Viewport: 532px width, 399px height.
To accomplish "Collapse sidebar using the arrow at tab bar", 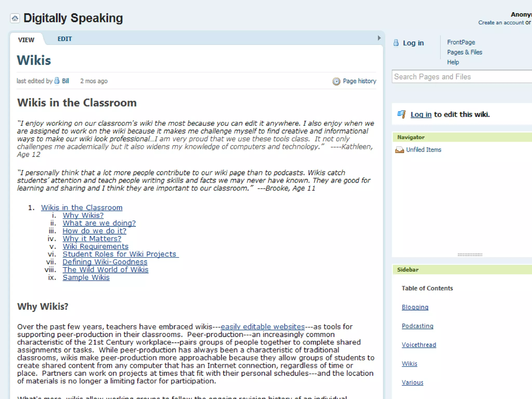I will [379, 38].
